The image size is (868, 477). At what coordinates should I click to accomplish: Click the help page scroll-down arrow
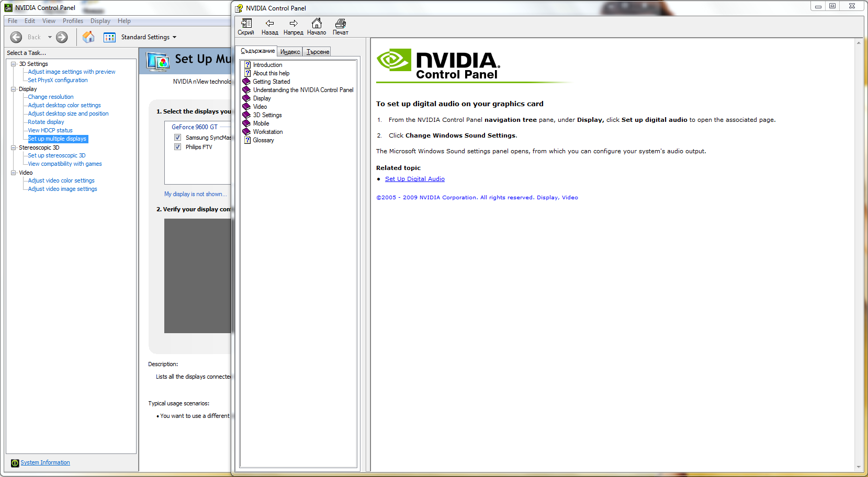coord(859,467)
